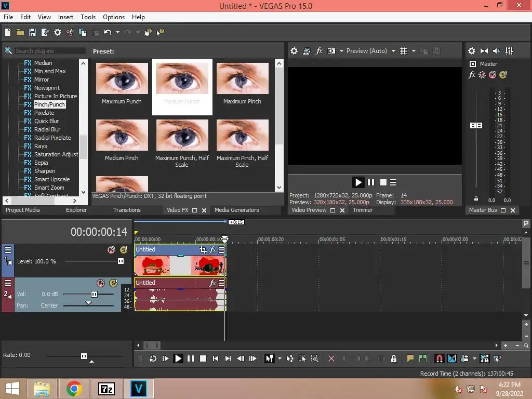Open split screen view dropdown arrow
Viewport: 532px width, 399px height.
pyautogui.click(x=341, y=51)
